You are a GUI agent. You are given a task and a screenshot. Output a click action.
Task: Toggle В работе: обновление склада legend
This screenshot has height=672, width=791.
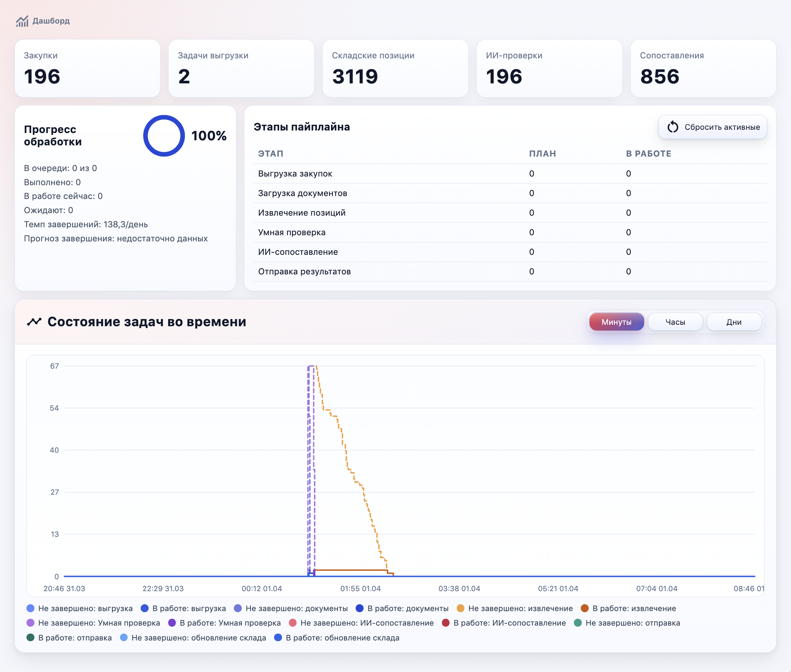337,638
